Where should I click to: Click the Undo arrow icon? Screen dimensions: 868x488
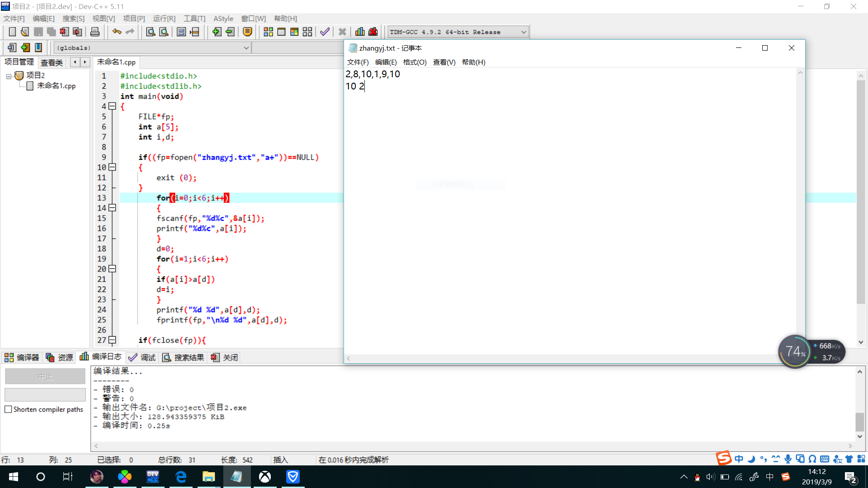coord(117,32)
